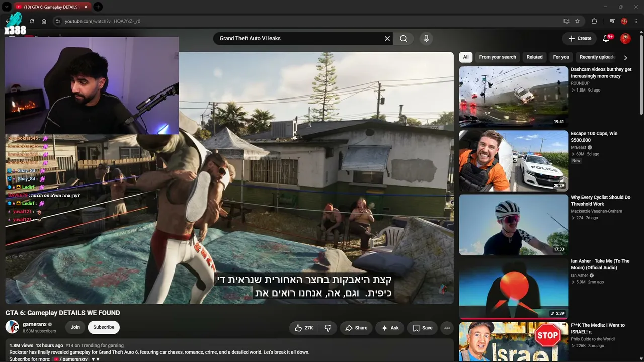The height and width of the screenshot is (362, 644).
Task: Like the video with thumbs up
Action: pos(304,328)
